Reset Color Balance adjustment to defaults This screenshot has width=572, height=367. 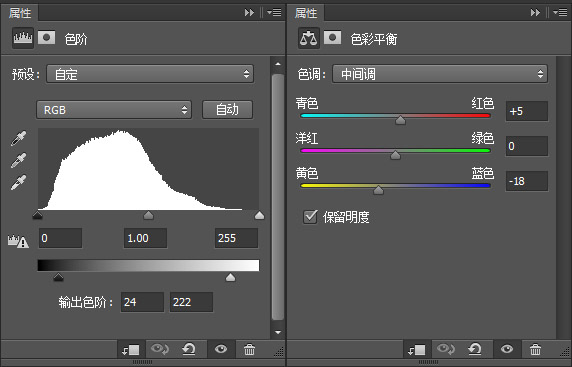point(475,349)
